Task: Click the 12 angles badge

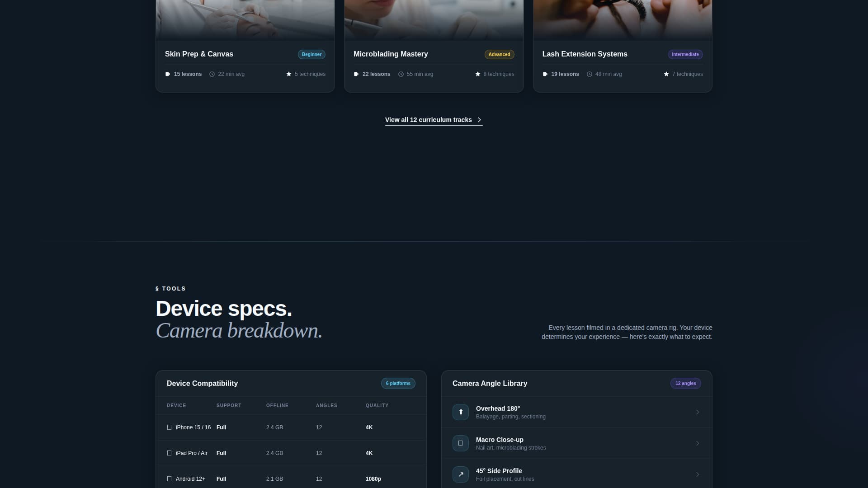Action: [x=685, y=384]
